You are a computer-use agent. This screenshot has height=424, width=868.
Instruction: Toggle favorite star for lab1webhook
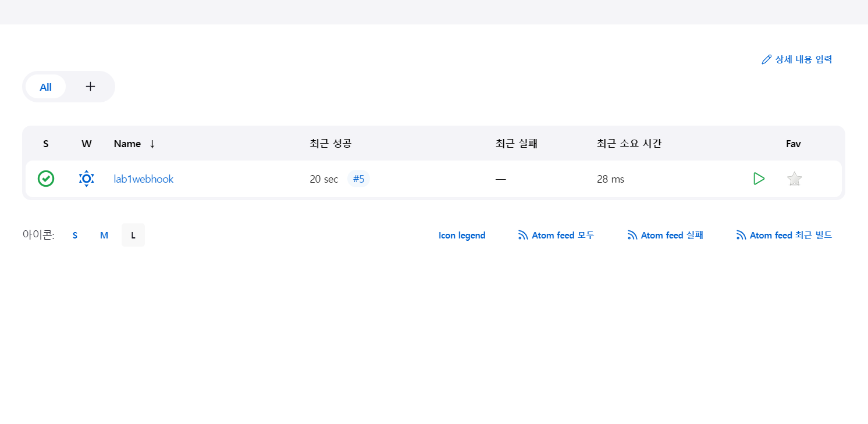coord(794,179)
